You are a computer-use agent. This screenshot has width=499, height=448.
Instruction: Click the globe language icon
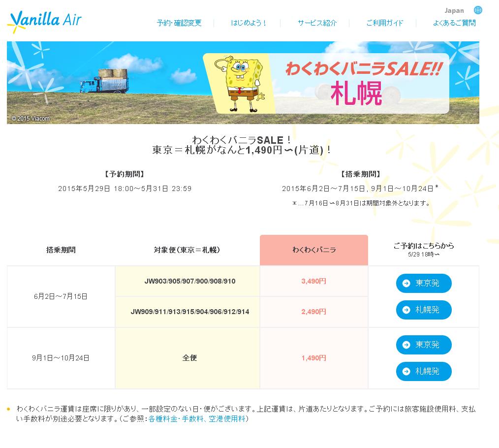coord(478,10)
